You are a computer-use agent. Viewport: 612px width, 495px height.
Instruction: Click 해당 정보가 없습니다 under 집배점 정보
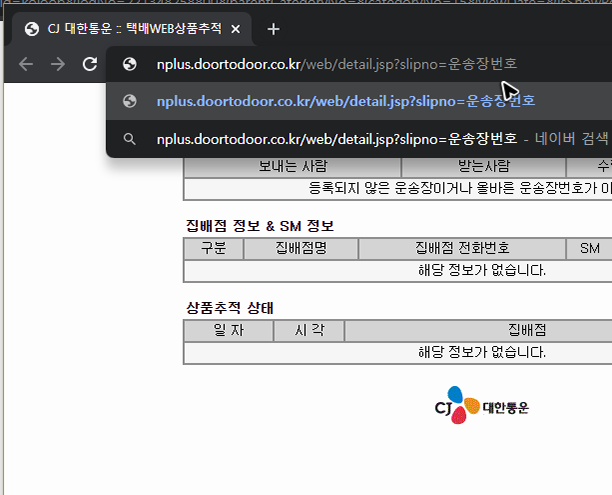point(482,270)
